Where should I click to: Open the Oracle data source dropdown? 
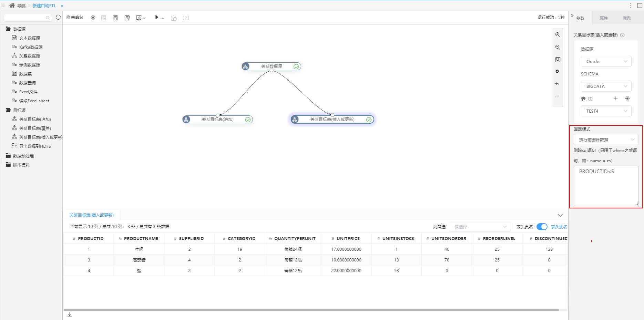(x=606, y=62)
